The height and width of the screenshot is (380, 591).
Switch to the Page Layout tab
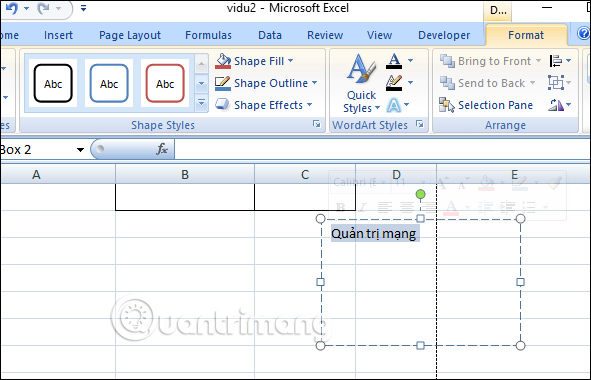[x=130, y=35]
